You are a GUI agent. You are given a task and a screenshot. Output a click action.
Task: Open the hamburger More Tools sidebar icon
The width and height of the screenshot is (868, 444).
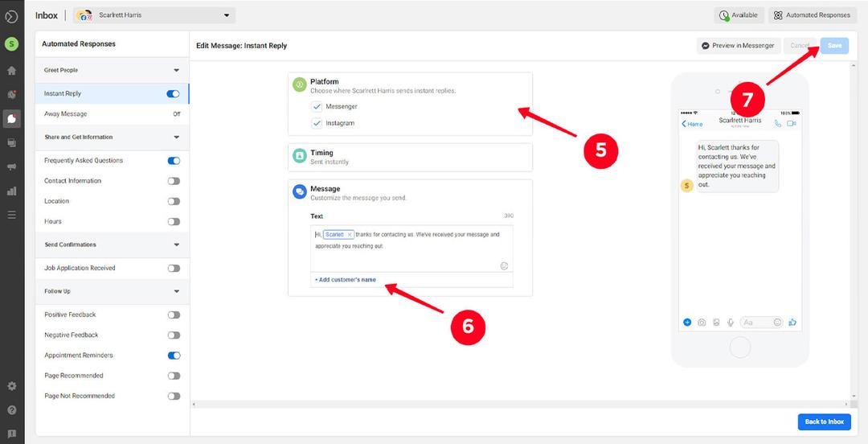point(11,215)
